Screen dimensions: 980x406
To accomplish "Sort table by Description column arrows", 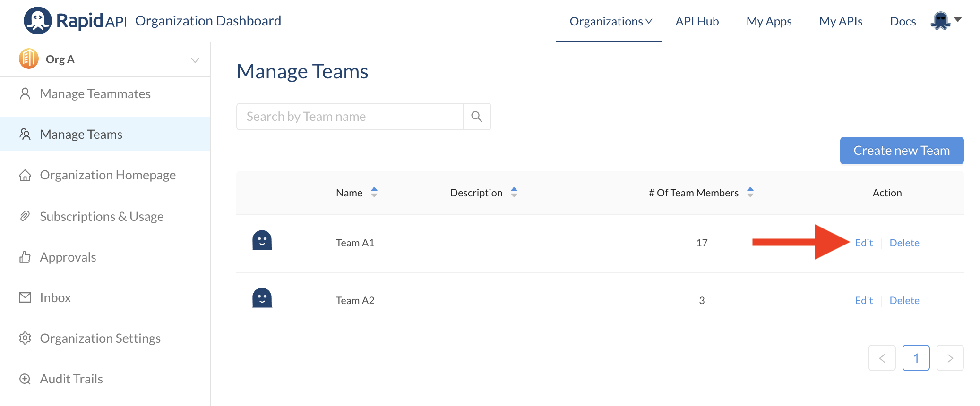I will 514,192.
